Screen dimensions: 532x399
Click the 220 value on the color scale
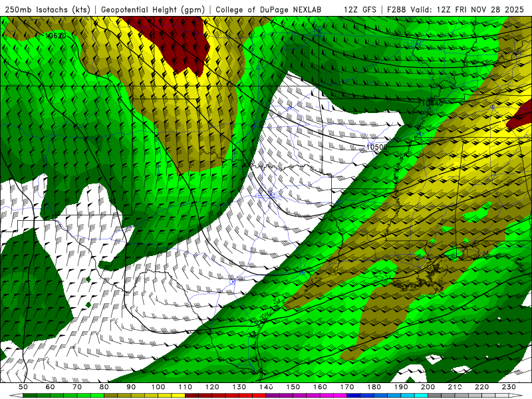pyautogui.click(x=481, y=387)
